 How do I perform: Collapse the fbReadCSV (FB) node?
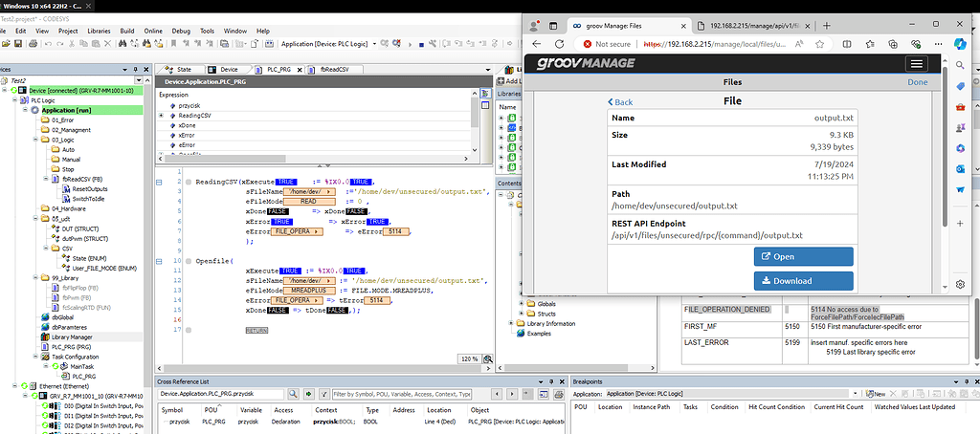click(x=45, y=179)
